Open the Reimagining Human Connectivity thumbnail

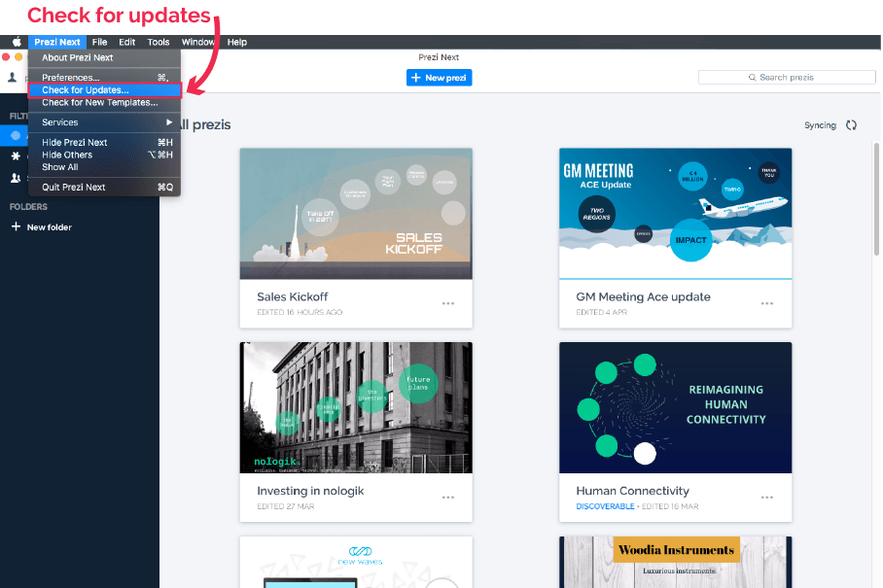pyautogui.click(x=675, y=406)
